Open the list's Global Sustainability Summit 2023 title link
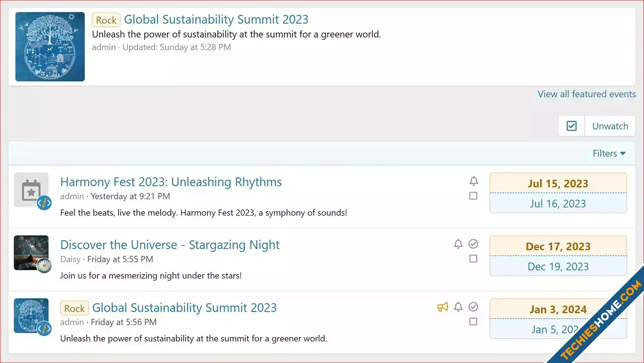Viewport: 644px width, 363px height. pos(184,308)
